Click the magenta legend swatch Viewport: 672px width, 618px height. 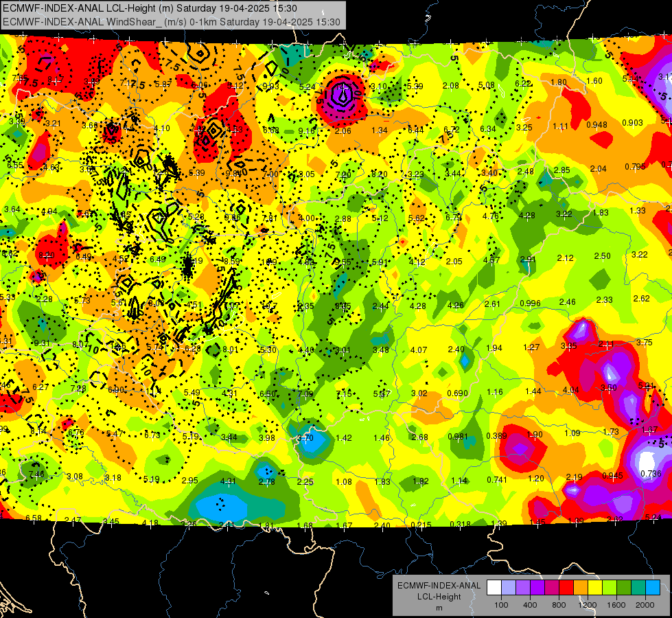[x=552, y=588]
